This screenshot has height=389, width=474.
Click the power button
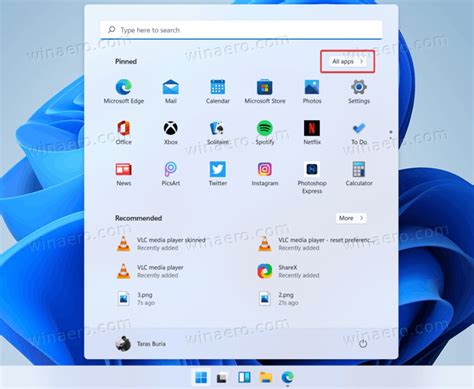click(363, 344)
